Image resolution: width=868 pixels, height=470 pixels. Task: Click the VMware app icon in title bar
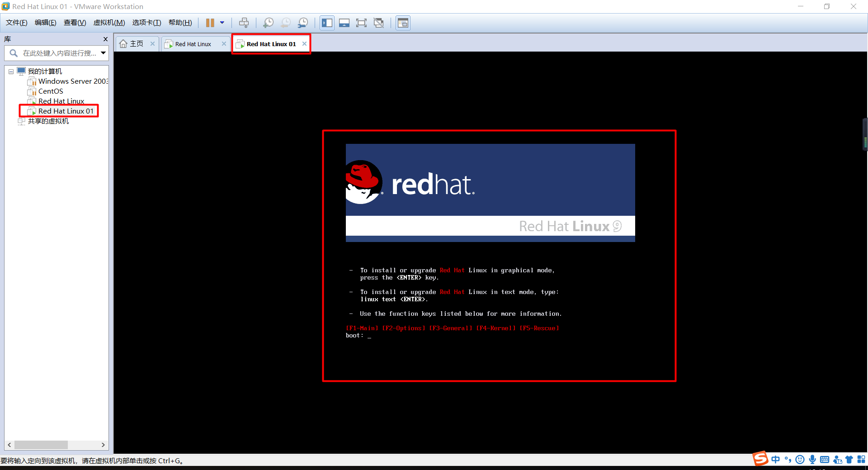pos(5,6)
